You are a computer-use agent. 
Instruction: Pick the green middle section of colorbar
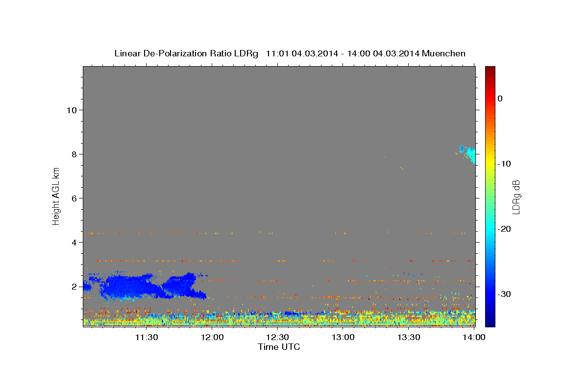click(490, 196)
